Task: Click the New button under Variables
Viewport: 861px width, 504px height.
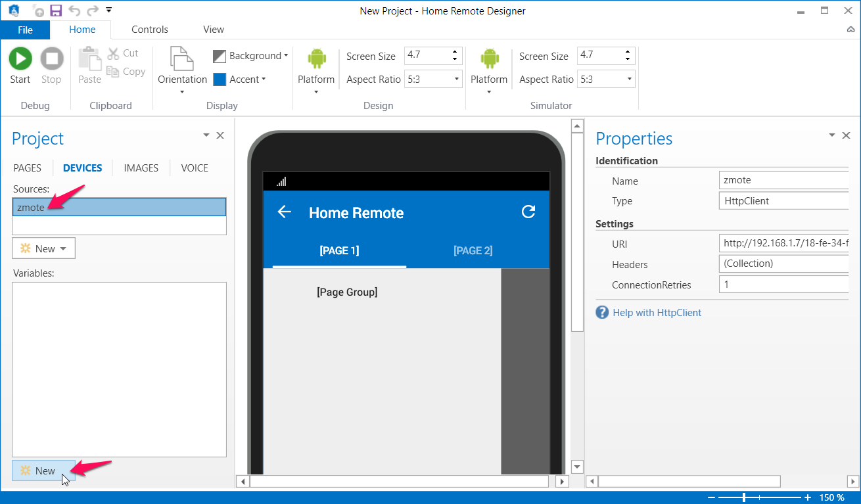Action: pyautogui.click(x=43, y=470)
